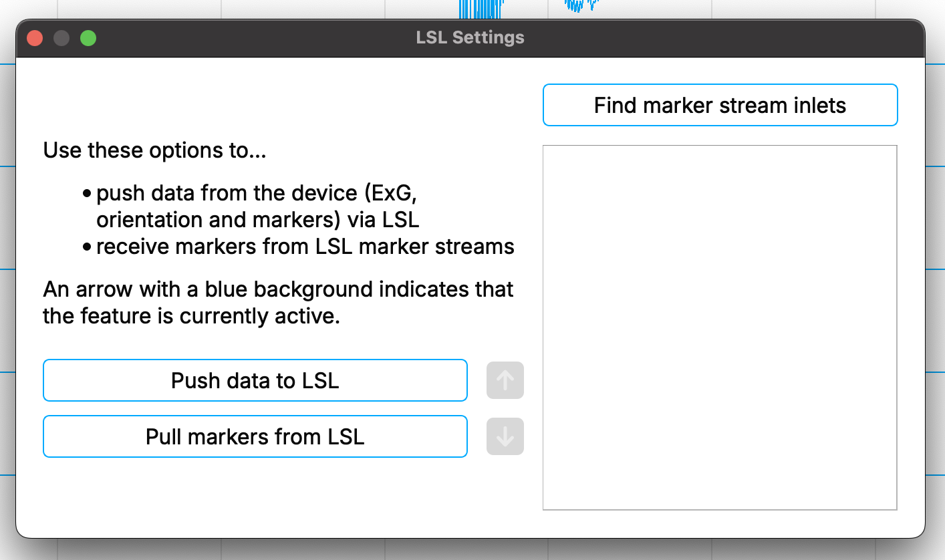Viewport: 945px width, 560px height.
Task: Click inside the empty marker stream list
Action: tap(719, 327)
